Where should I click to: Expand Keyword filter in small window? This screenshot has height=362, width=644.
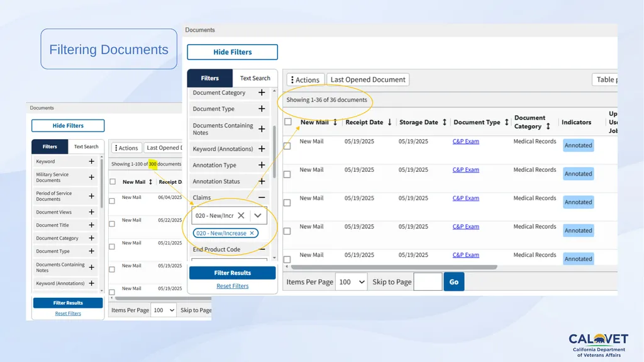(92, 161)
